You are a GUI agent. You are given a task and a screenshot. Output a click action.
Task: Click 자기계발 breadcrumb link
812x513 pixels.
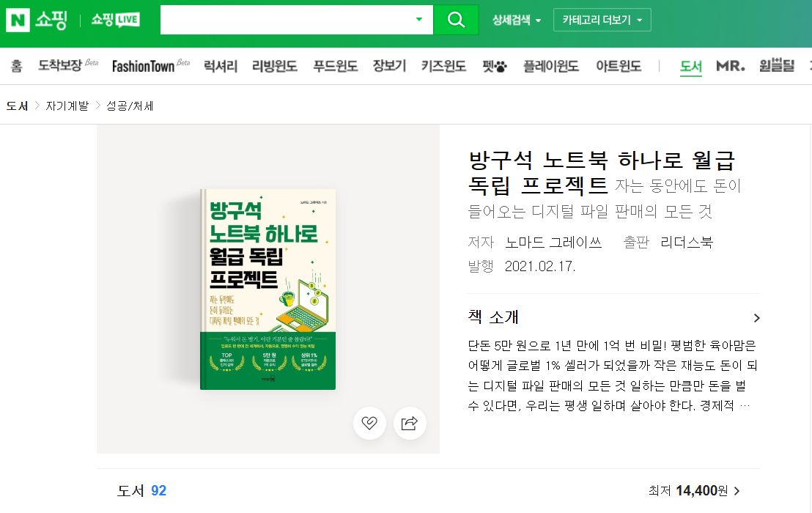[x=67, y=106]
